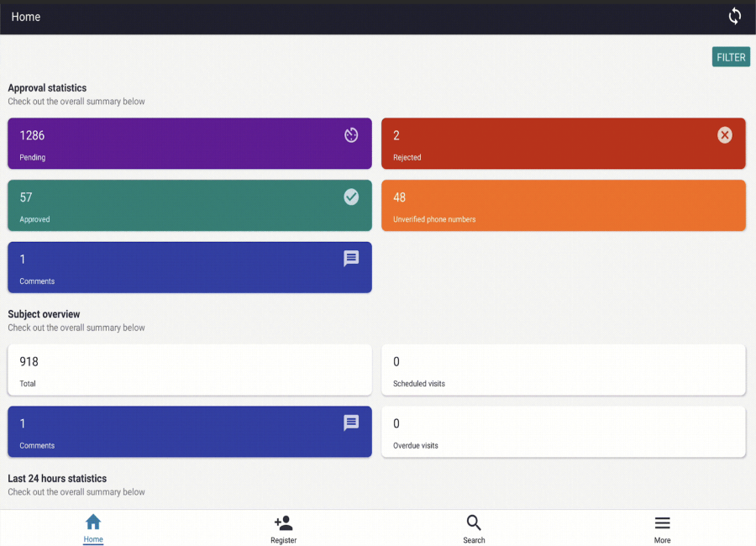Screen dimensions: 756x546
Task: Open the More hamburger menu
Action: click(662, 522)
